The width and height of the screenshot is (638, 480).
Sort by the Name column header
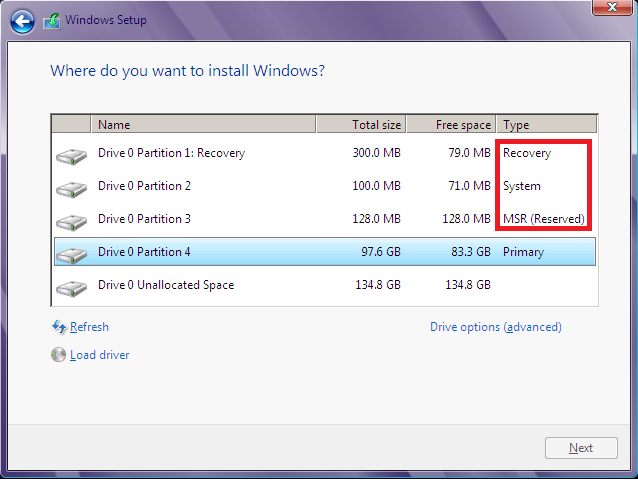pos(203,124)
